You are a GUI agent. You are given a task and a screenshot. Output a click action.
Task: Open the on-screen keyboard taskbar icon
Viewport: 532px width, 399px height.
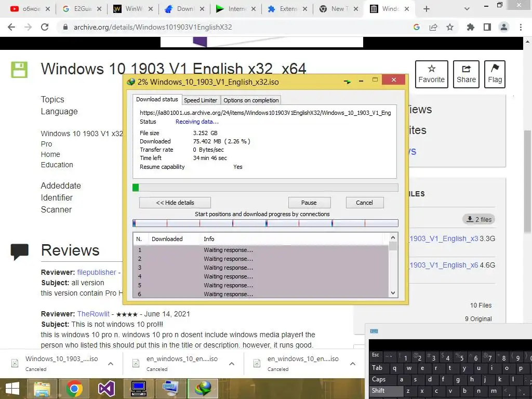tap(170, 389)
